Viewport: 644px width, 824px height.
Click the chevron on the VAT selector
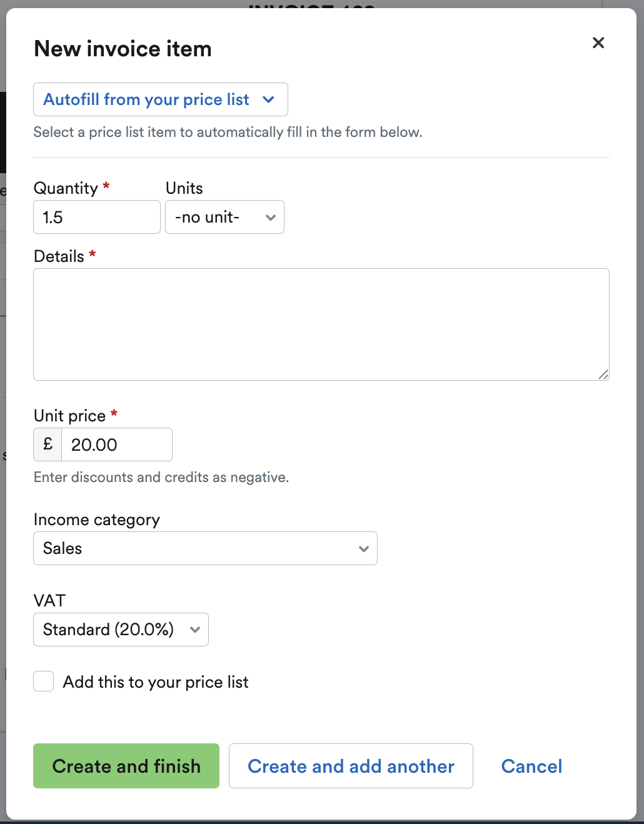point(194,630)
